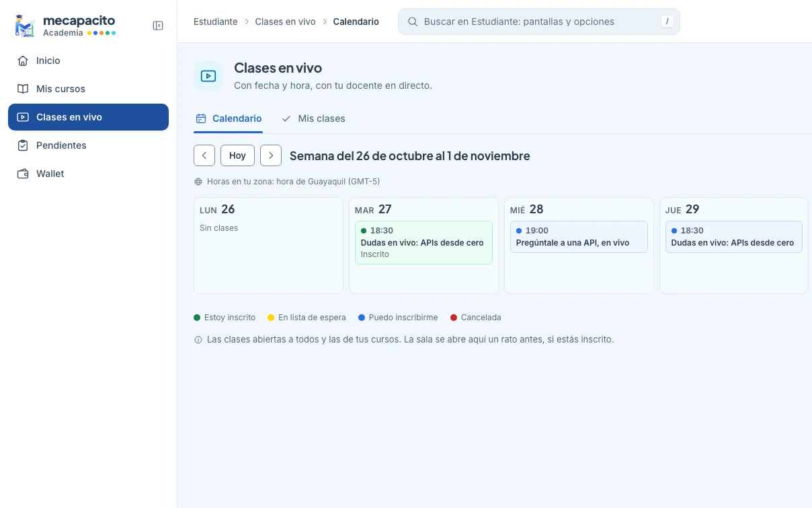Open Thursday 18:30 Dudas en vivo class
The width and height of the screenshot is (812, 508).
[x=734, y=237]
